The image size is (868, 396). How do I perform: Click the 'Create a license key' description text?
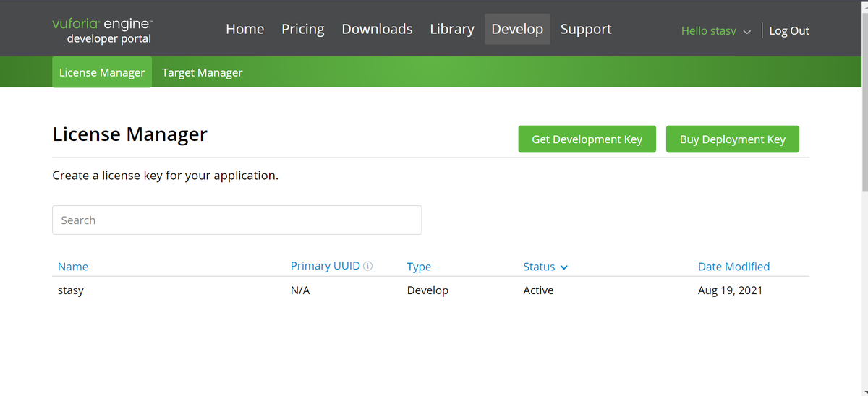tap(166, 176)
